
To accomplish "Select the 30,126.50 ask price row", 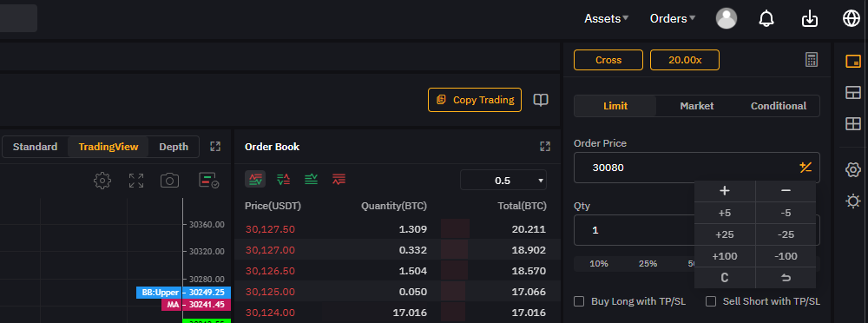I will pos(398,271).
